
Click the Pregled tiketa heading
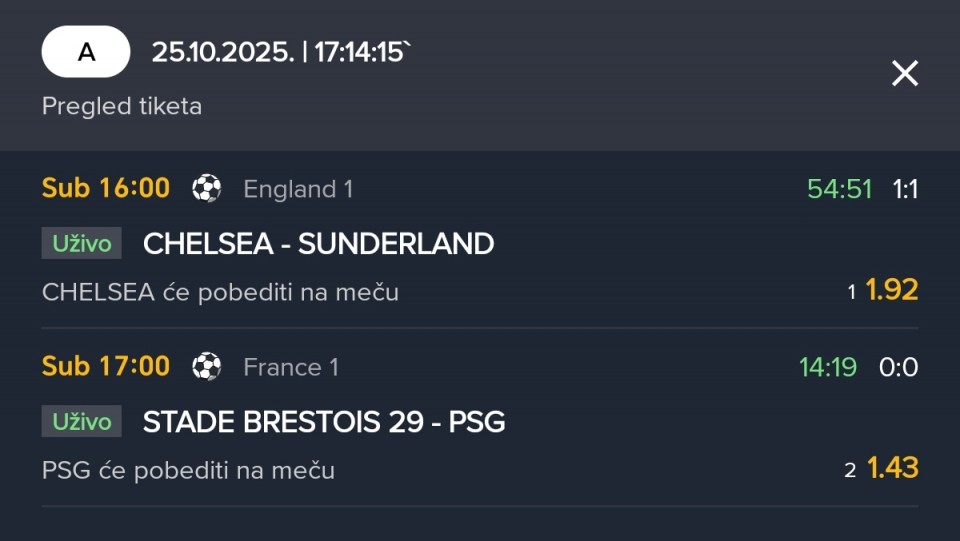tap(122, 106)
